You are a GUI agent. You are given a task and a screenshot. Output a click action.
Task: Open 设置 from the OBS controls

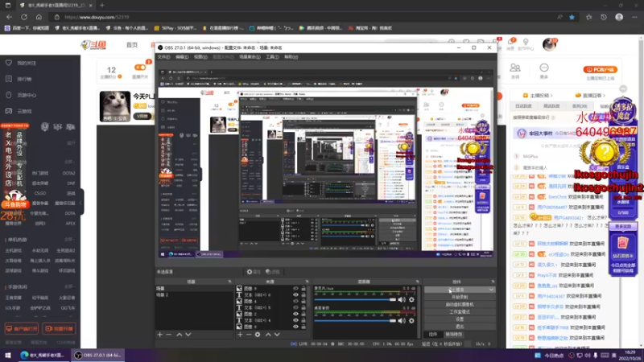coord(460,319)
